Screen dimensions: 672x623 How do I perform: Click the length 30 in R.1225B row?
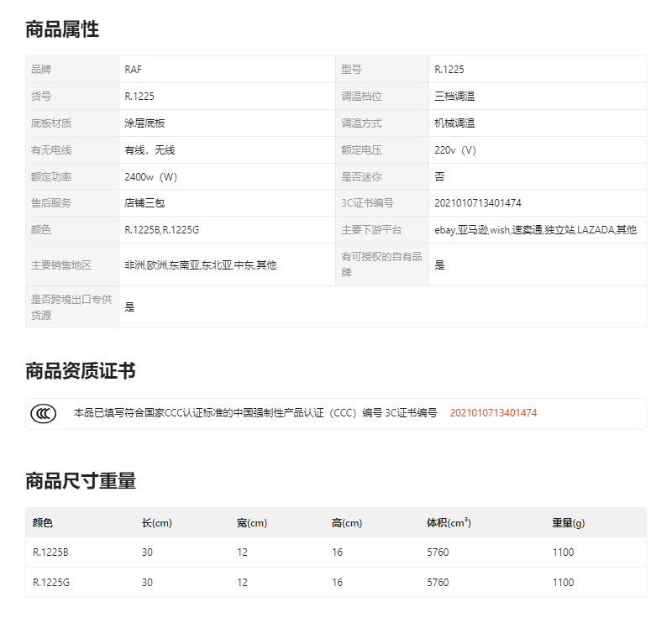tap(147, 552)
